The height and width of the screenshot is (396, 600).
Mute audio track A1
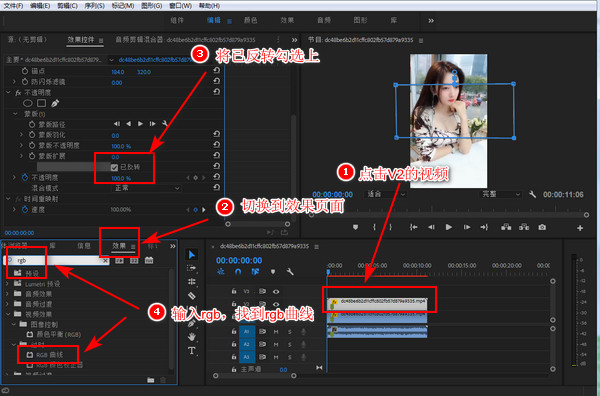pos(276,332)
